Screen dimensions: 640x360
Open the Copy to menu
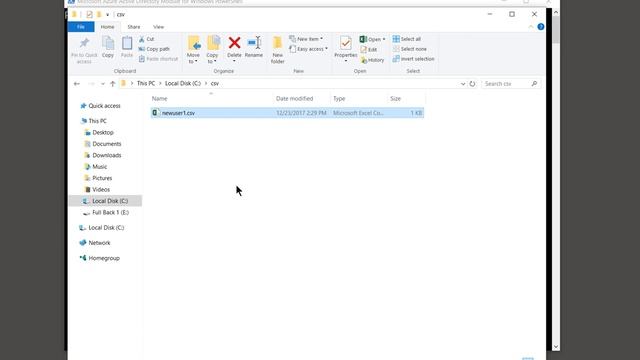click(212, 49)
